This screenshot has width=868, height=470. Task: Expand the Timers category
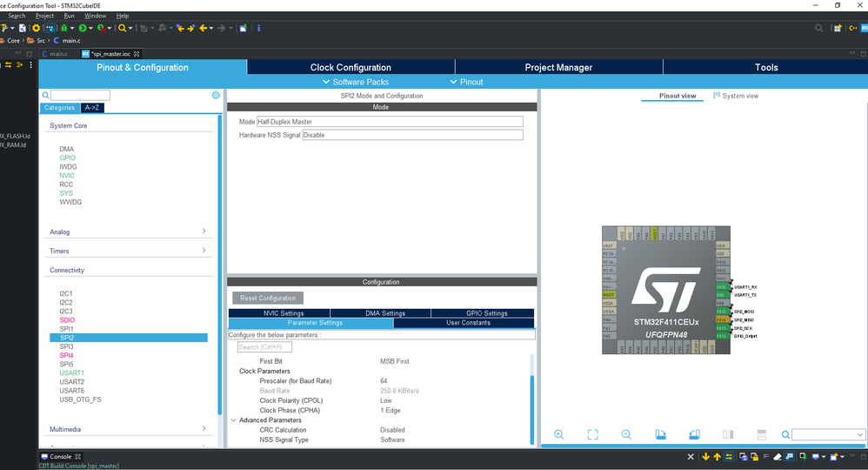(129, 251)
